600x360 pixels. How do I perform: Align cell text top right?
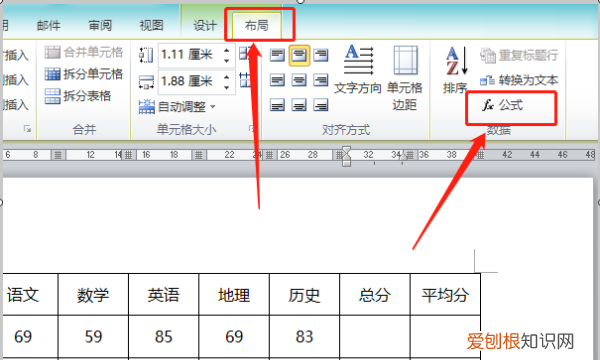click(321, 55)
